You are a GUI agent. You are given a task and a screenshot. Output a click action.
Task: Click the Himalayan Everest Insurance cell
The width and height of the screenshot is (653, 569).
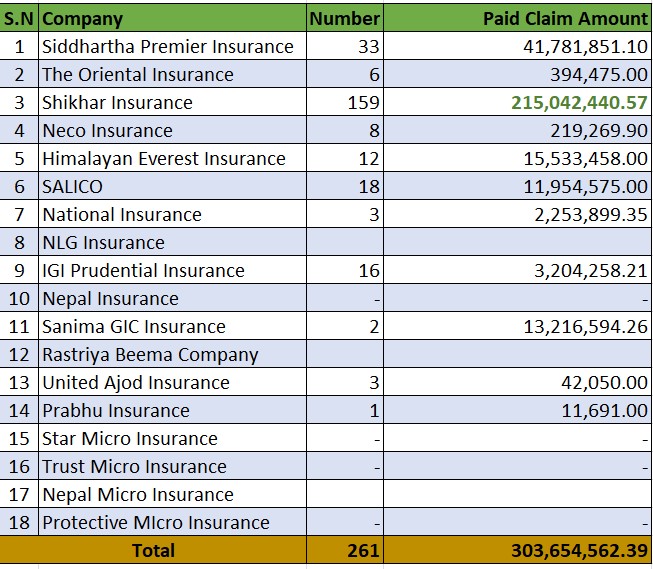click(x=164, y=159)
